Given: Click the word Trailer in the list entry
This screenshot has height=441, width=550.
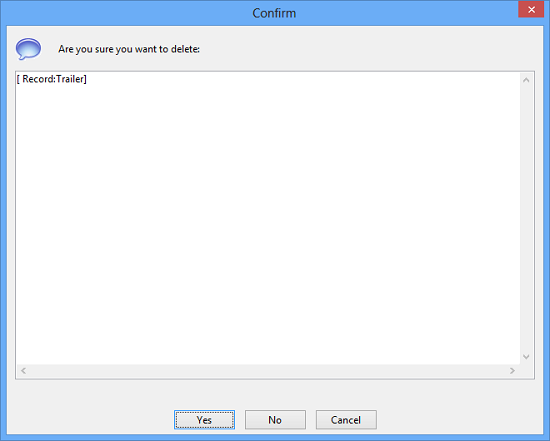Looking at the screenshot, I should point(70,79).
